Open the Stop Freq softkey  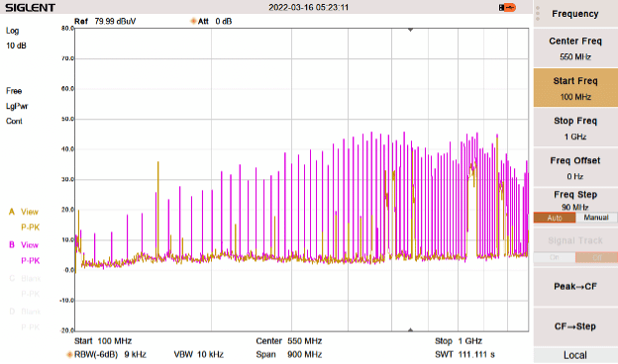click(575, 128)
